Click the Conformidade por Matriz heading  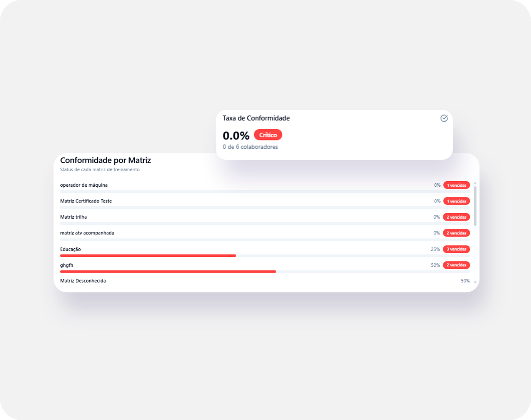point(105,160)
